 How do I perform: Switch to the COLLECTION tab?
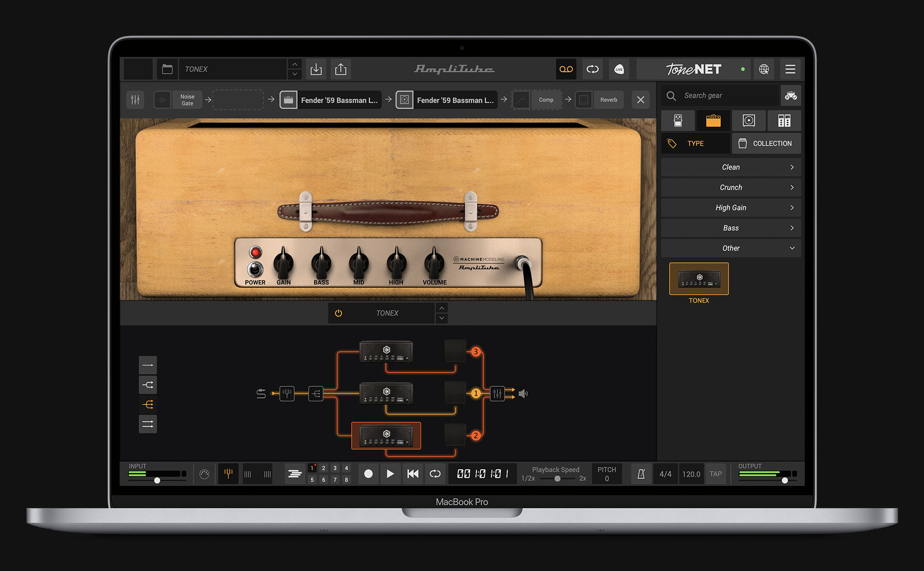click(766, 143)
